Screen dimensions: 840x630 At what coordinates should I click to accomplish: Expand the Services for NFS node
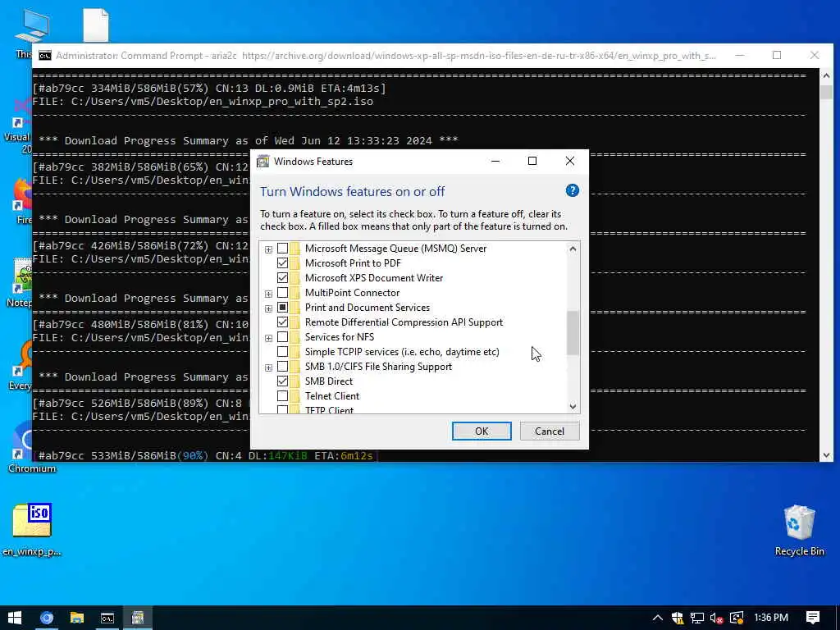[268, 338]
